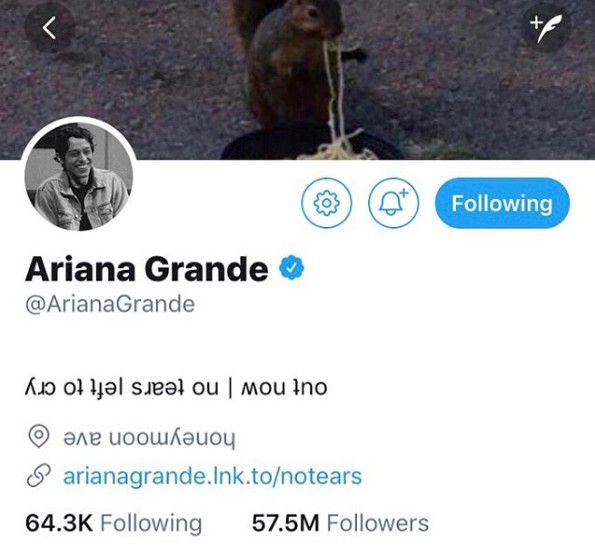Tap the 'Followers' label text
The height and width of the screenshot is (553, 595).
tap(378, 523)
